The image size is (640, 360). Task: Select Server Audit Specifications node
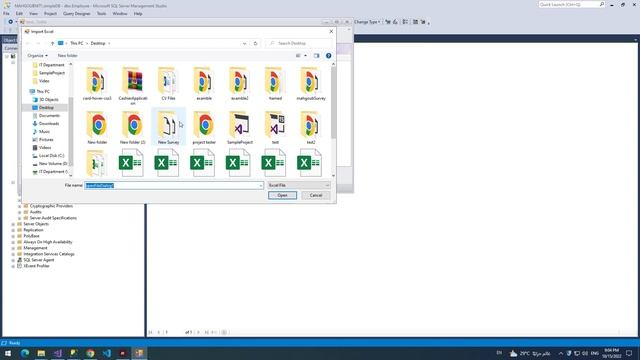click(53, 218)
